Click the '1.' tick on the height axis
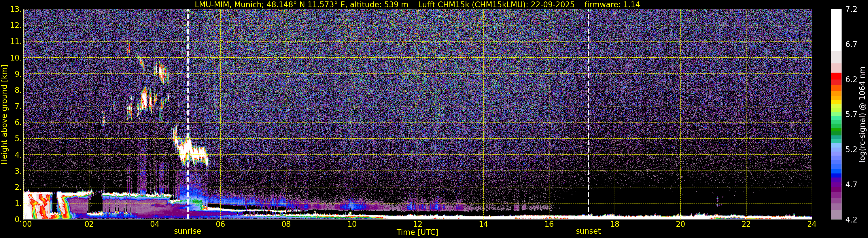 point(18,203)
